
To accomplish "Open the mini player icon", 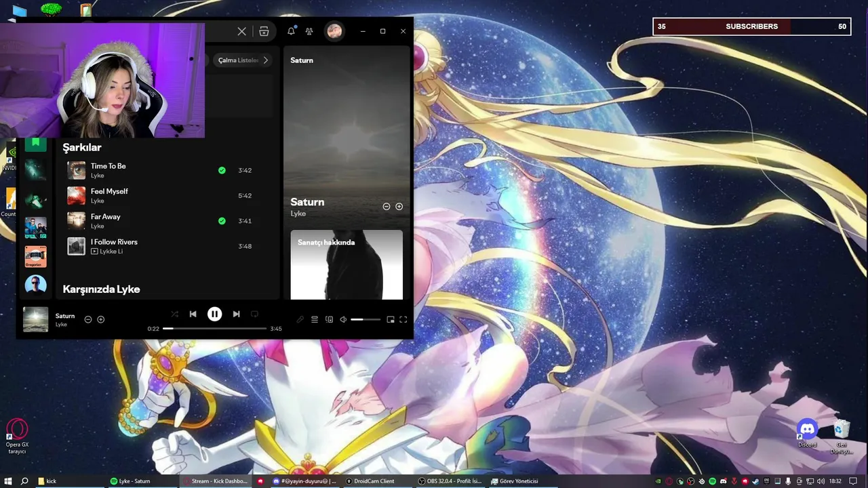I will (391, 319).
